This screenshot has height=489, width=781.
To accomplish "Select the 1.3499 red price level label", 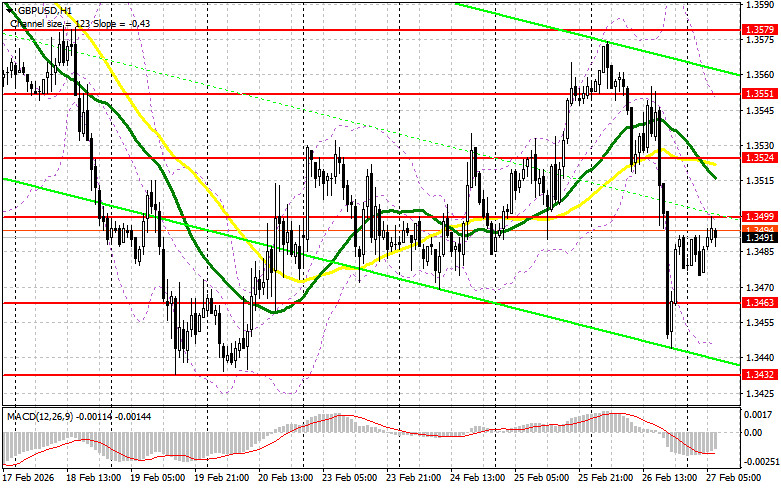I will [759, 217].
